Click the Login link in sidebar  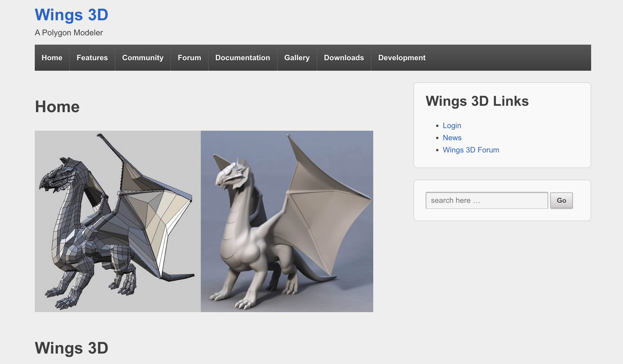451,125
